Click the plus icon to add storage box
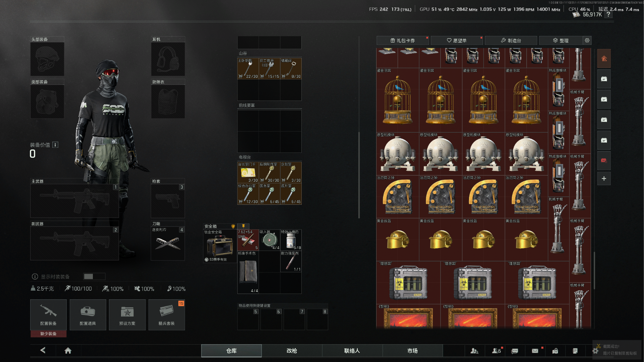Image resolution: width=644 pixels, height=362 pixels. click(604, 179)
